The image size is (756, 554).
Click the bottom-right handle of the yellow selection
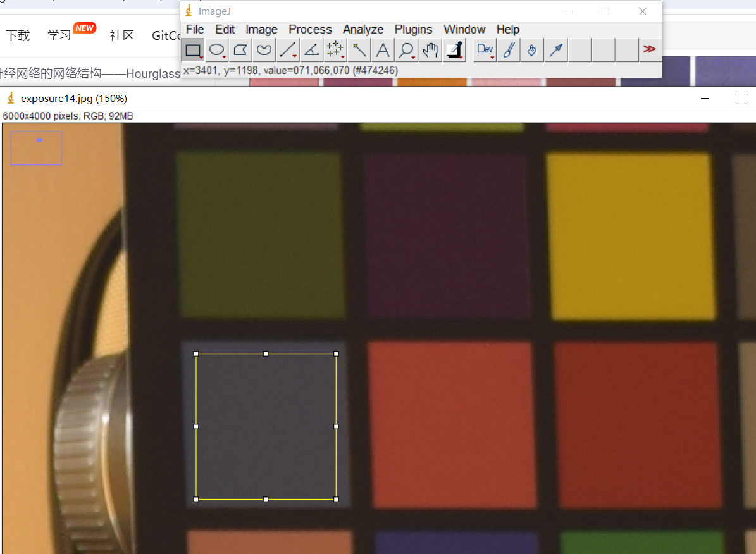[x=336, y=499]
